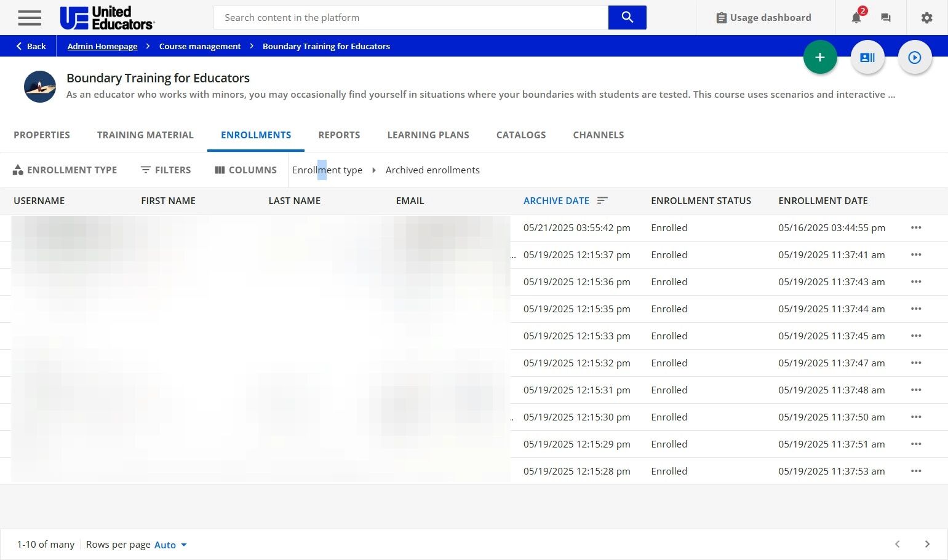Click the green plus add button

point(820,57)
